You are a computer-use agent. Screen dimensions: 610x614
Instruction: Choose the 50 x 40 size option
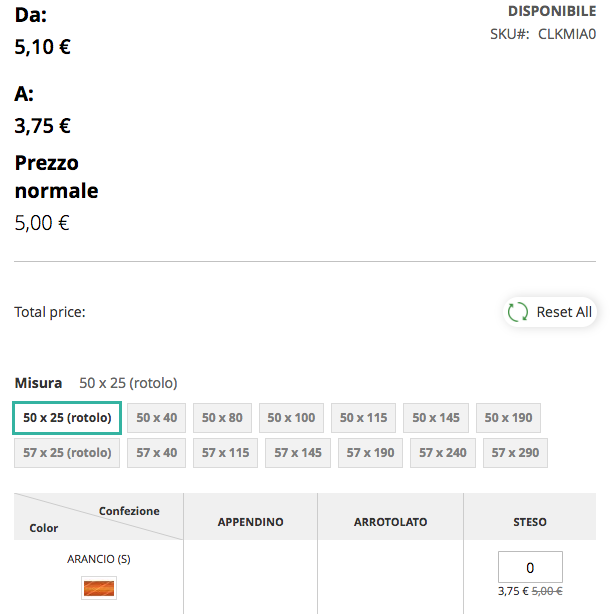click(157, 418)
